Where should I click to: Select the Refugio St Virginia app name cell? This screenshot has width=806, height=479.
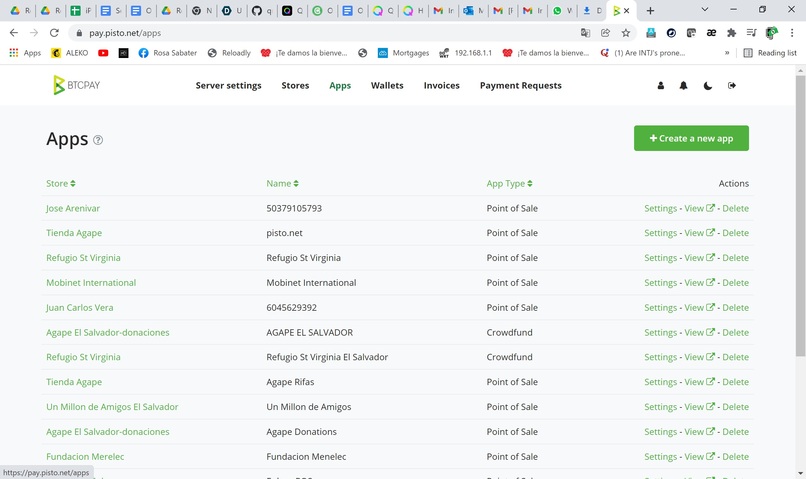[x=303, y=258]
